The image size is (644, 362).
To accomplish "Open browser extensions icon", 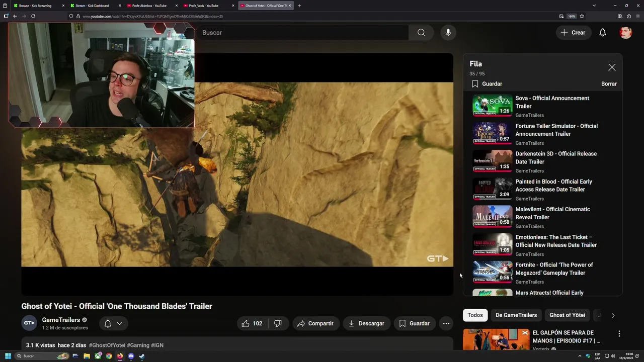I will coord(629,16).
